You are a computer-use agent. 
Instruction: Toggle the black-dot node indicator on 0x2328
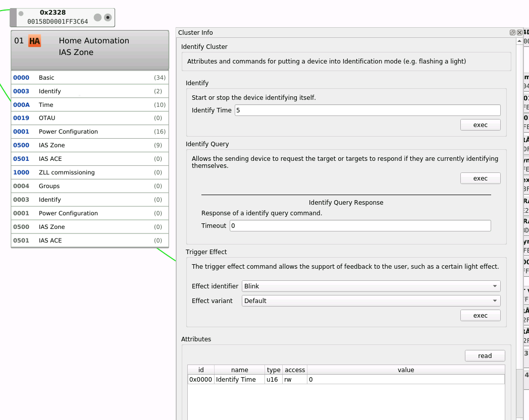(x=108, y=17)
